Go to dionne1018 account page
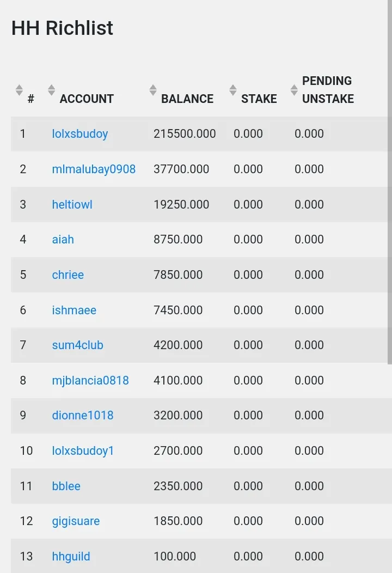Image resolution: width=392 pixels, height=573 pixels. coord(83,416)
